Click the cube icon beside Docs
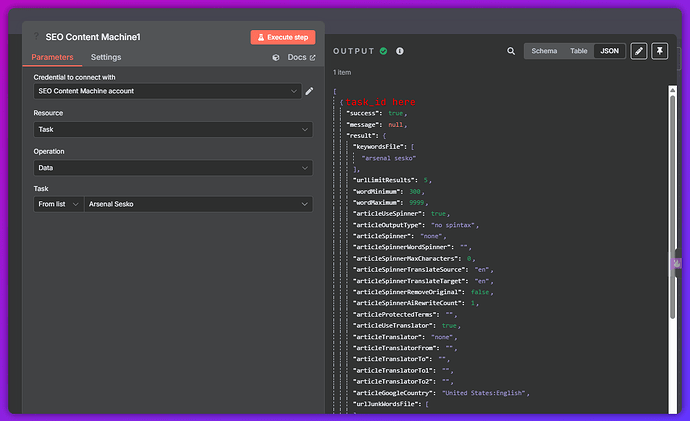Viewport: 690px width, 421px height. coord(276,58)
